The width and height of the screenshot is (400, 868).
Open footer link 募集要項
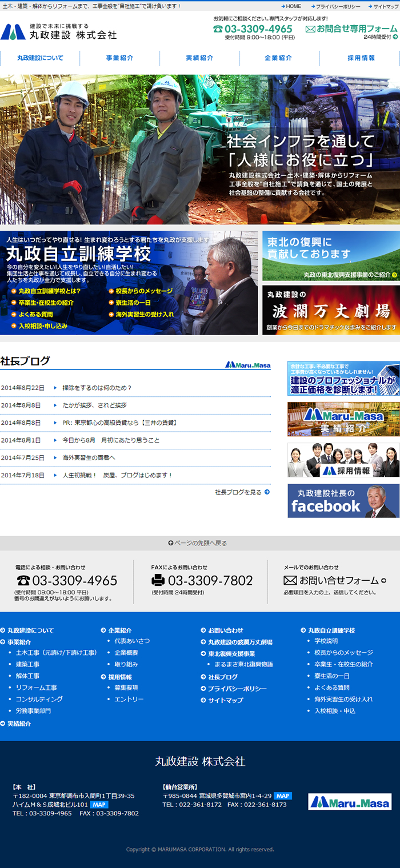point(126,688)
